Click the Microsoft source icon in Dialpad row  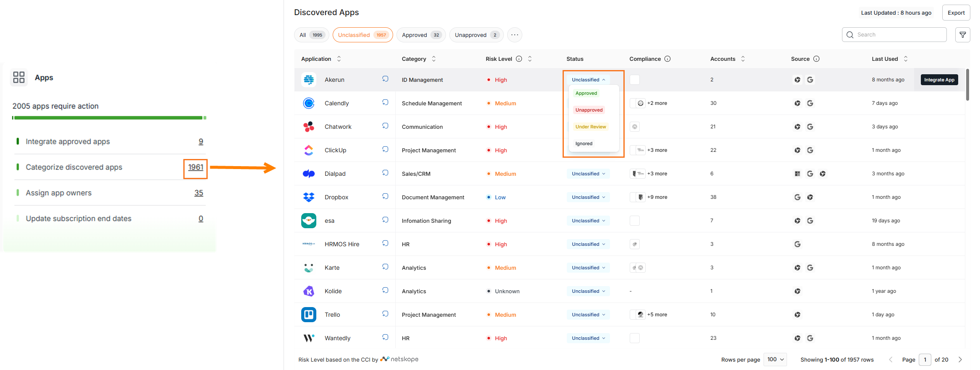(798, 174)
